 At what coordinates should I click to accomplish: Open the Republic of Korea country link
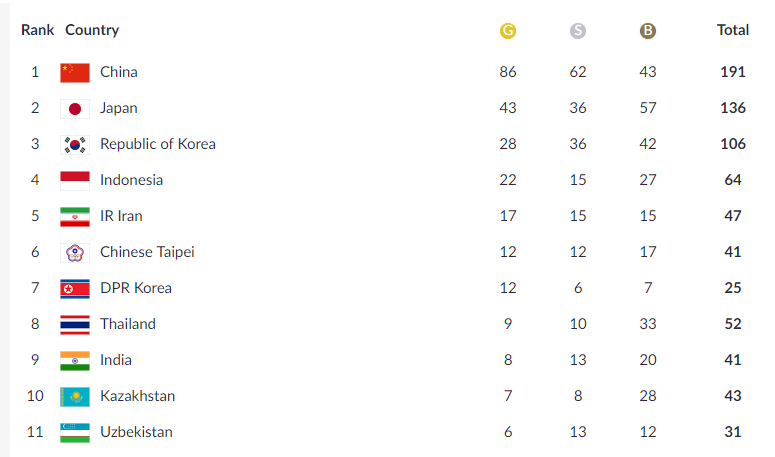coord(158,144)
